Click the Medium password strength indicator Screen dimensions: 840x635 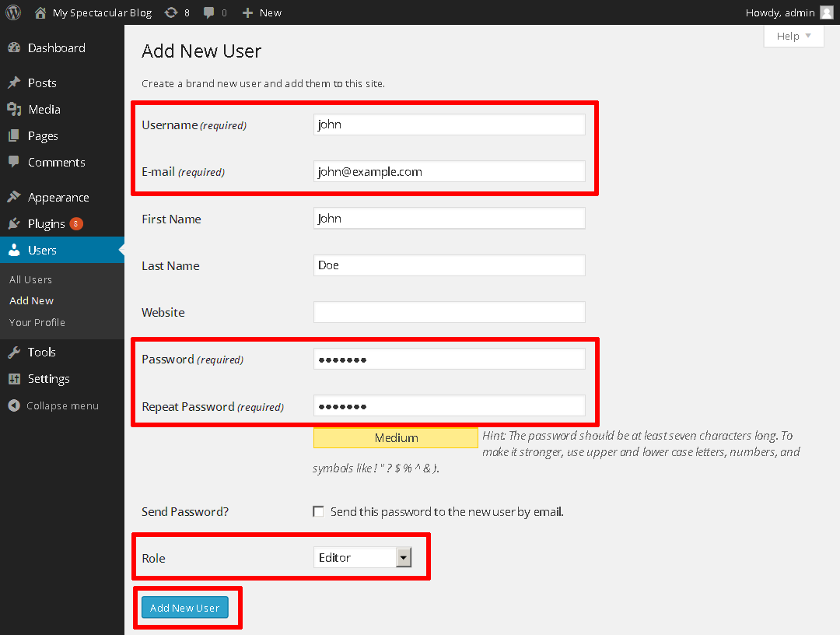pyautogui.click(x=396, y=438)
